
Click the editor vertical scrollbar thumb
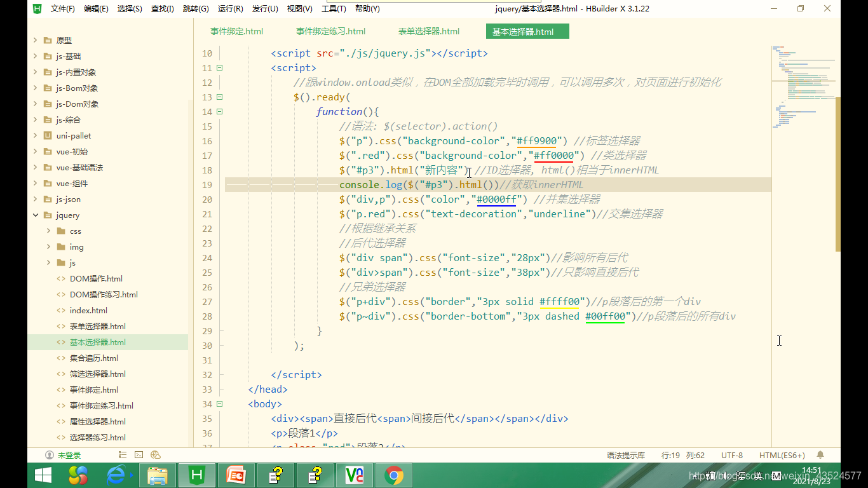tap(837, 174)
